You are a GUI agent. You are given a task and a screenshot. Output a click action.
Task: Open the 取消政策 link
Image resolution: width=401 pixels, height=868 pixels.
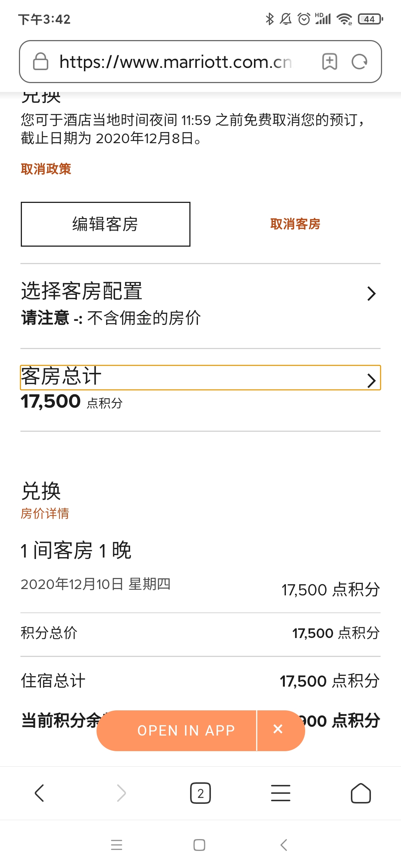[x=46, y=169]
